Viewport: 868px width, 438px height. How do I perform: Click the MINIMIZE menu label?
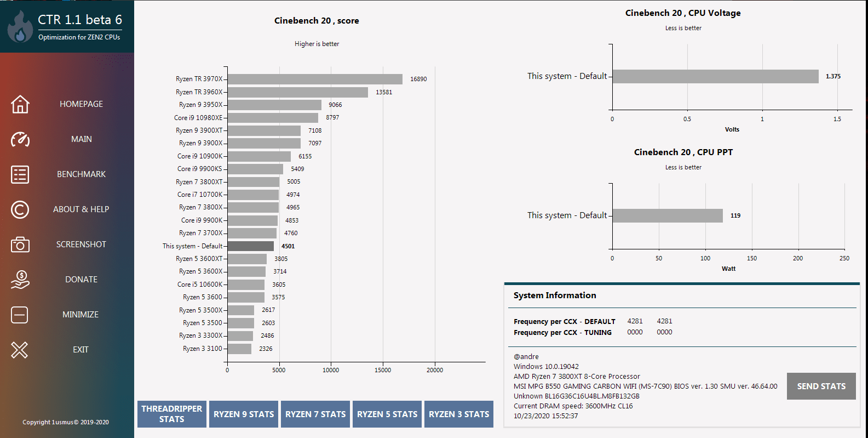coord(81,315)
